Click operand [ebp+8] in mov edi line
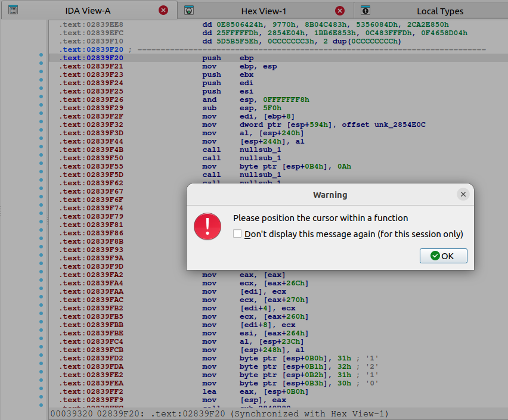This screenshot has height=420, width=508. click(278, 116)
